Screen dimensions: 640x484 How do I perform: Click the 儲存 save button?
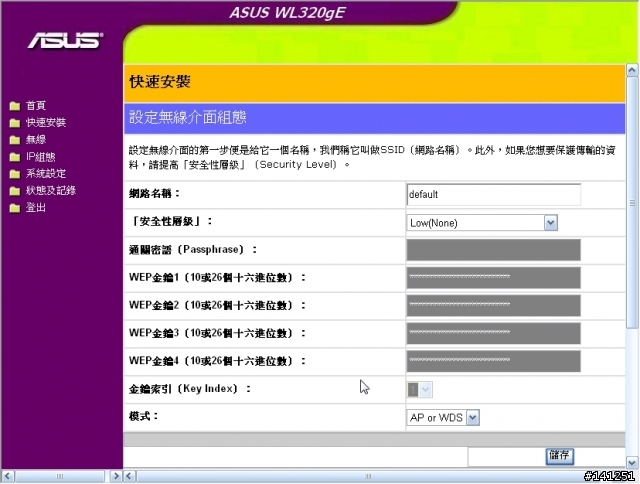click(560, 456)
